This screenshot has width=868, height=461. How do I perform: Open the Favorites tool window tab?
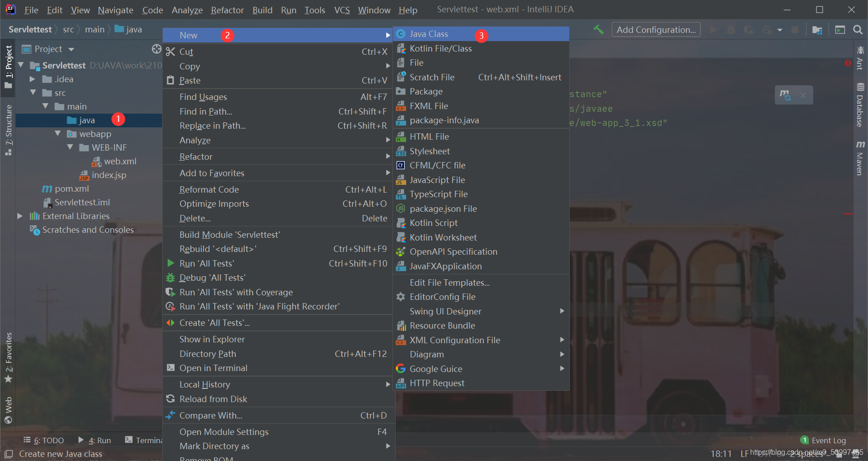click(x=8, y=358)
